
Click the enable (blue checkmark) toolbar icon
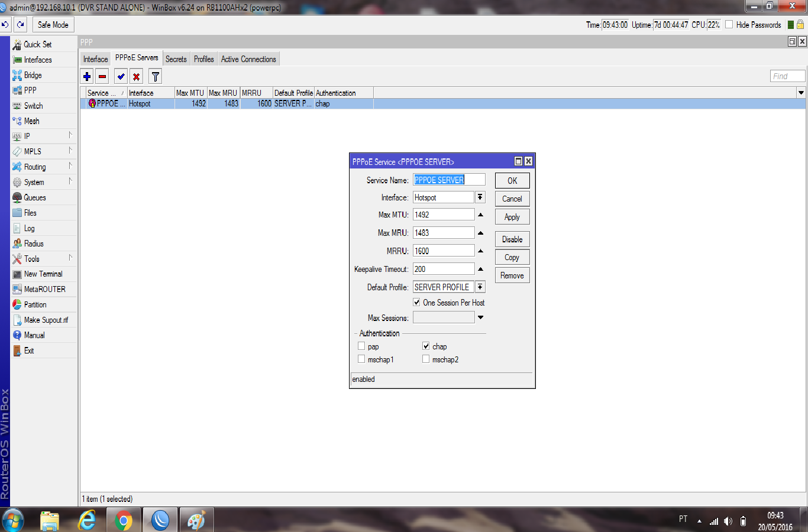121,76
